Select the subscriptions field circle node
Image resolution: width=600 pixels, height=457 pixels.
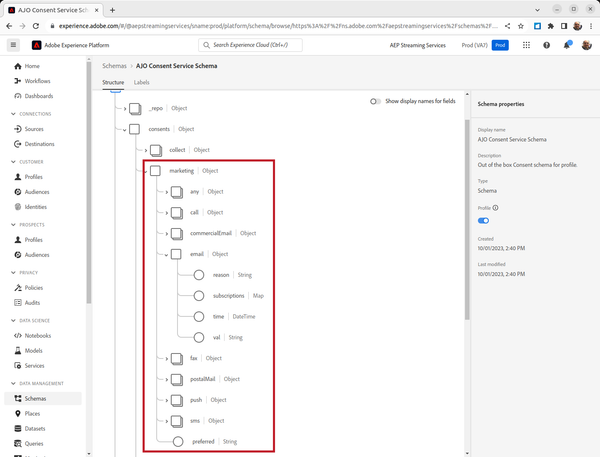(x=199, y=295)
